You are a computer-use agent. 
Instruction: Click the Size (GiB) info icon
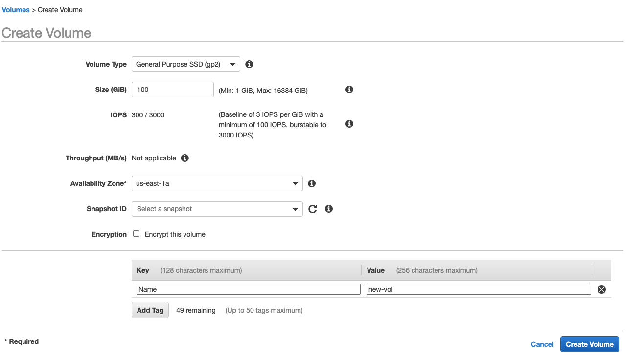[349, 90]
